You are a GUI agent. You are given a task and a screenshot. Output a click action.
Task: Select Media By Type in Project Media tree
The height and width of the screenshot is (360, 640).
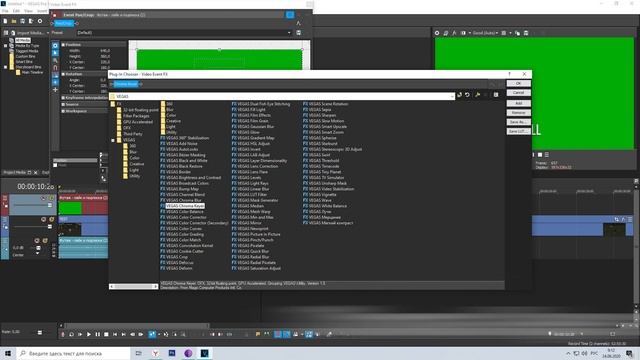[27, 46]
